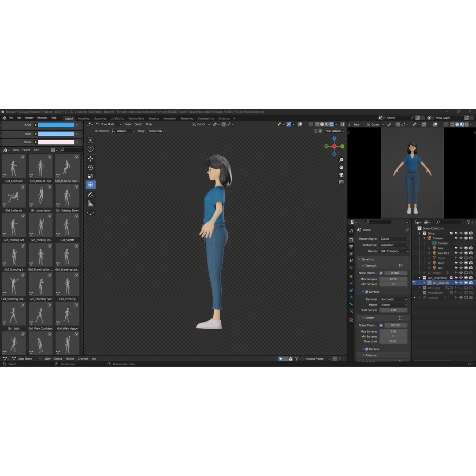
Task: Open the Object properties tab
Action: pos(351,276)
